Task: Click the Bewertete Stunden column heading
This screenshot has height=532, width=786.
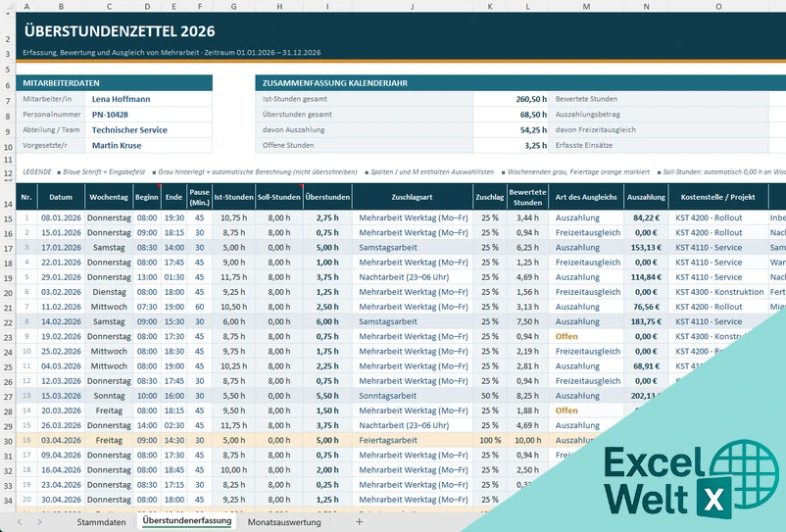Action: (x=527, y=197)
